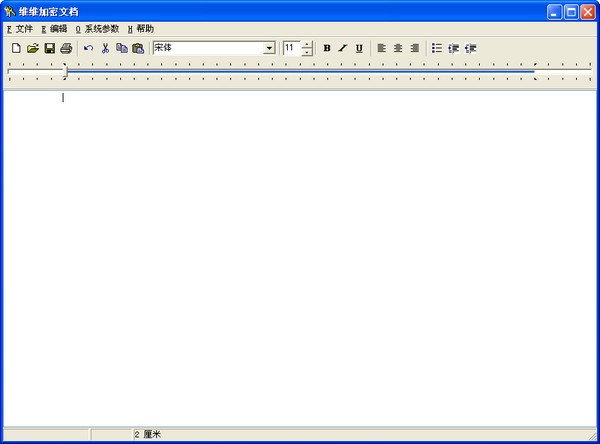Paste clipboard contents with the paste icon
This screenshot has height=444, width=600.
pos(138,48)
